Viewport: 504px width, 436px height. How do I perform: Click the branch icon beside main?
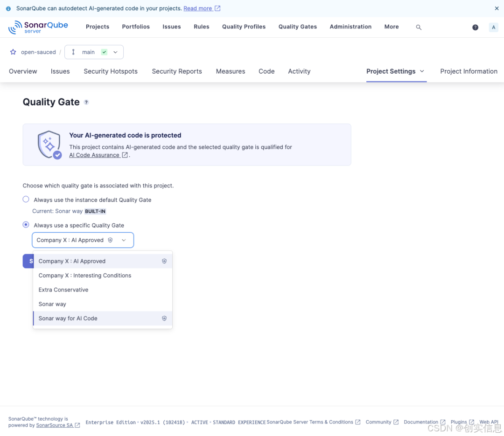tap(73, 52)
